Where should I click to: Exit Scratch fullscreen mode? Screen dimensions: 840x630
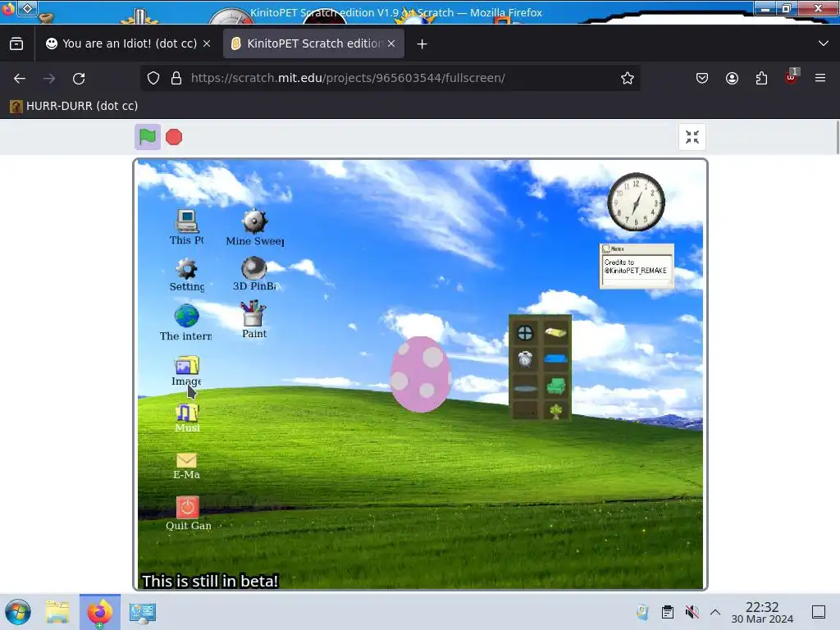(x=692, y=137)
